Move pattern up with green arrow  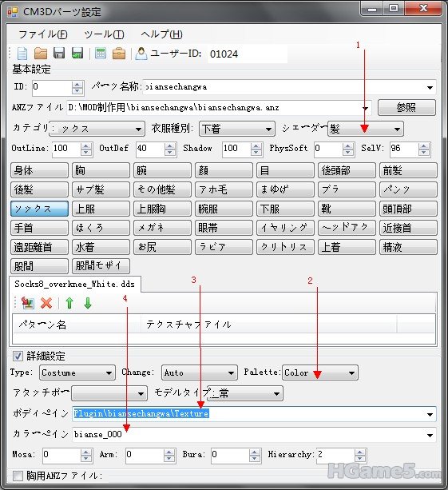(69, 303)
